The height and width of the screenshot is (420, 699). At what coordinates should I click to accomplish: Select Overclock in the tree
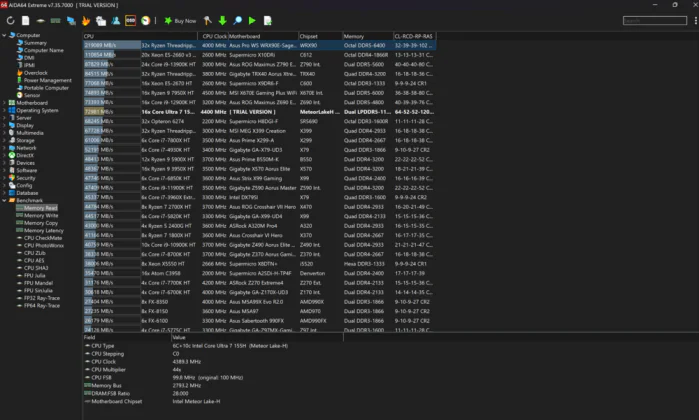(36, 73)
